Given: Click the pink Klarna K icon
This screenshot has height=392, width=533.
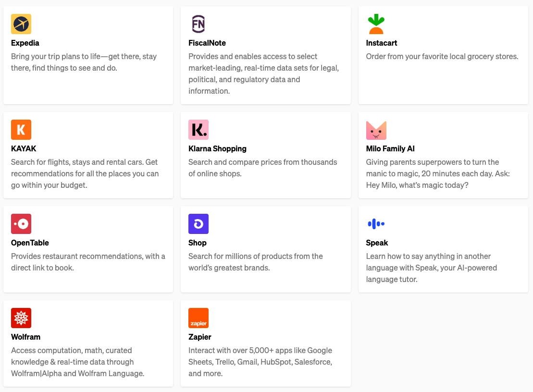Looking at the screenshot, I should click(198, 130).
